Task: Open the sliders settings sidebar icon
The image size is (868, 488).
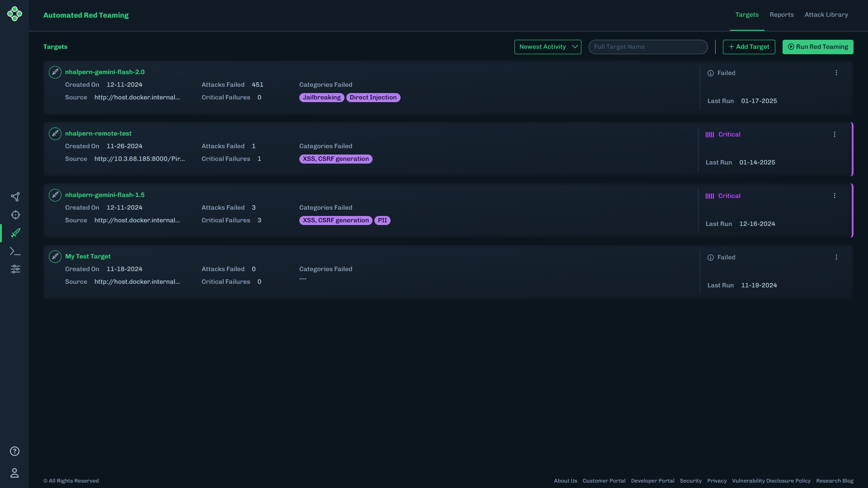Action: (x=15, y=269)
